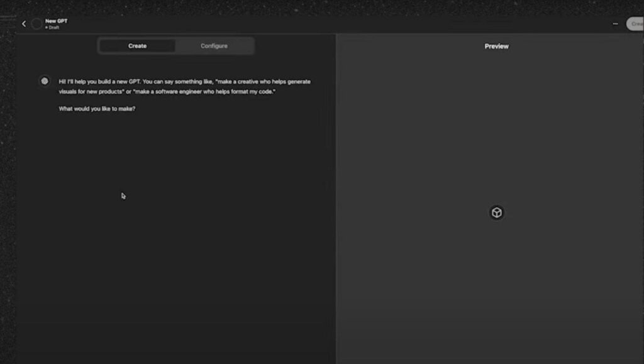
Task: Click the New GPT title
Action: [56, 21]
